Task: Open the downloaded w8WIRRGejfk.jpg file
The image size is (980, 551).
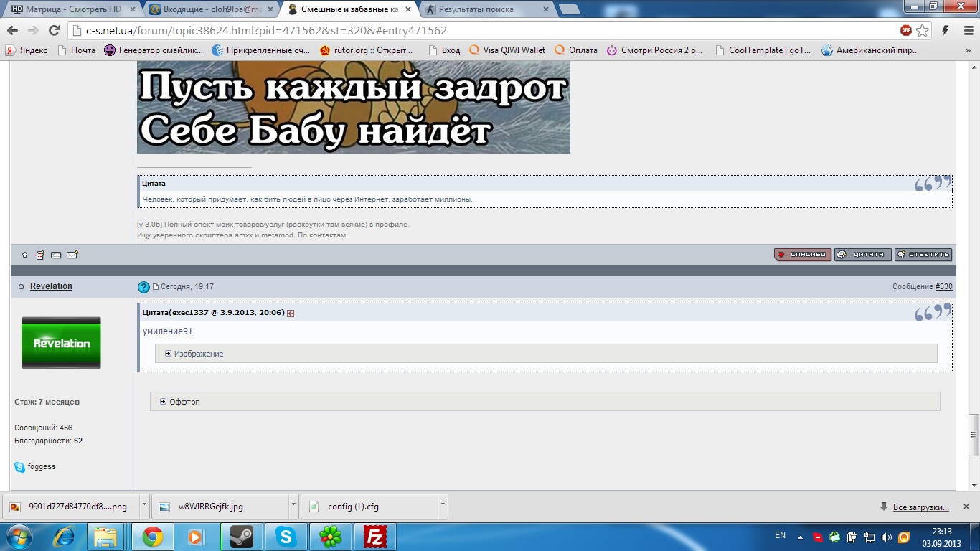Action: tap(220, 506)
